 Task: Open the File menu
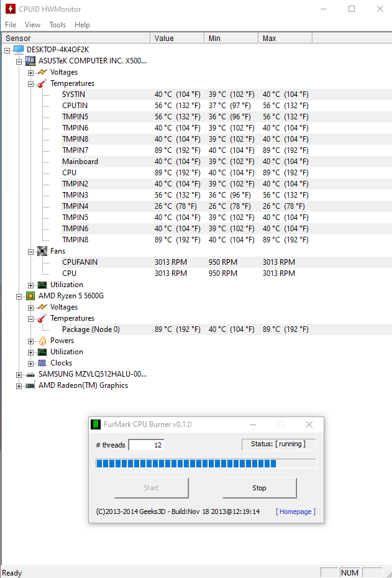11,25
